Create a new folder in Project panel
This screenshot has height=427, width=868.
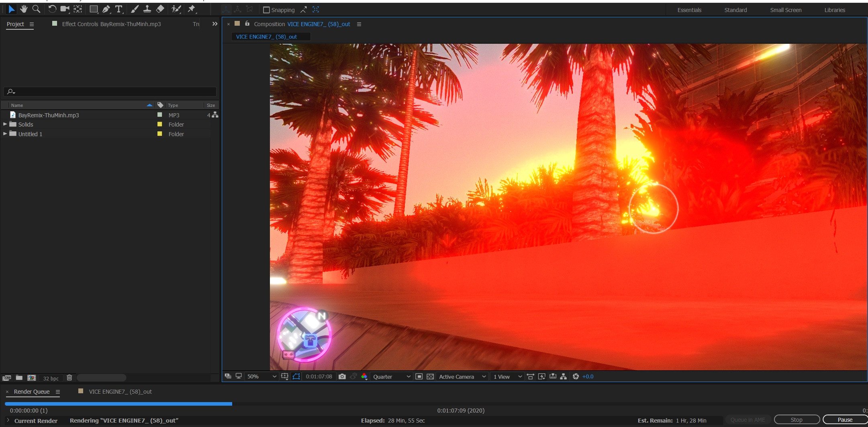click(x=19, y=378)
